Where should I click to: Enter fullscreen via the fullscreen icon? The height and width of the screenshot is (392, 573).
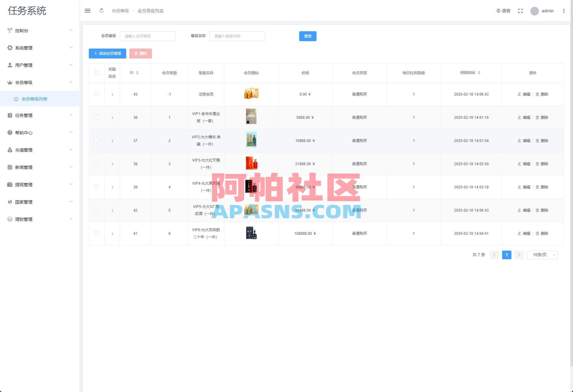(520, 11)
